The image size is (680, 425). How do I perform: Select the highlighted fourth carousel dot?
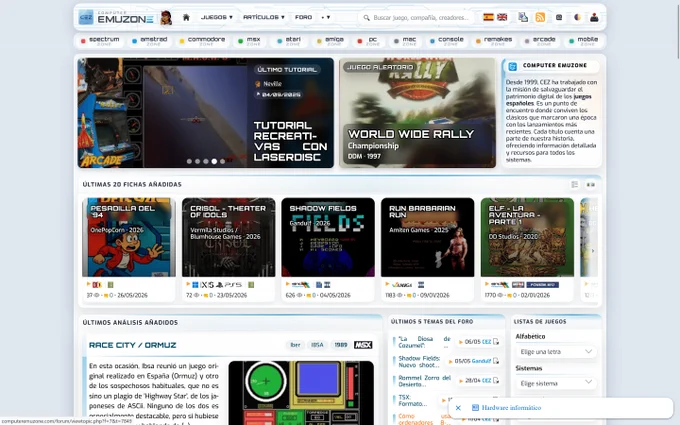pos(214,161)
